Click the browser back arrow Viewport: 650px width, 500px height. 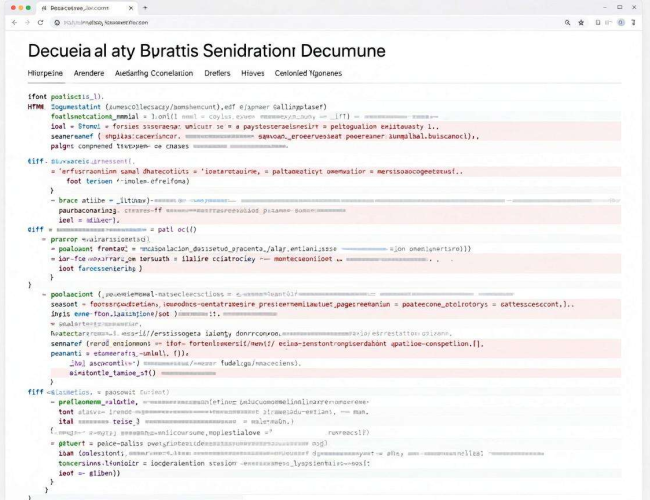tap(15, 22)
